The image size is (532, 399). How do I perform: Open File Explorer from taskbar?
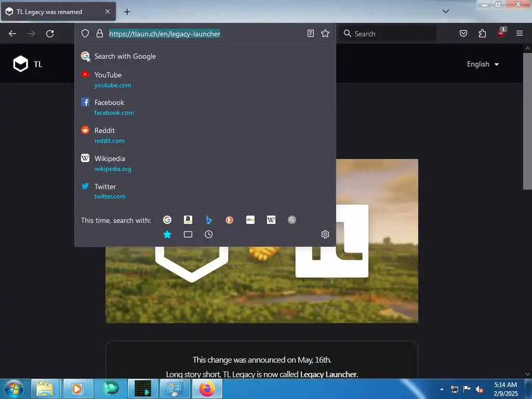45,389
